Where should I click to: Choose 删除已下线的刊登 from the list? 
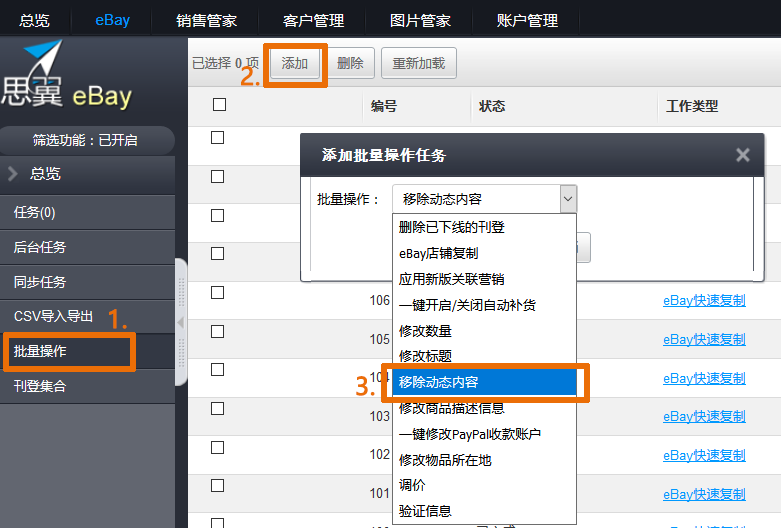click(484, 227)
